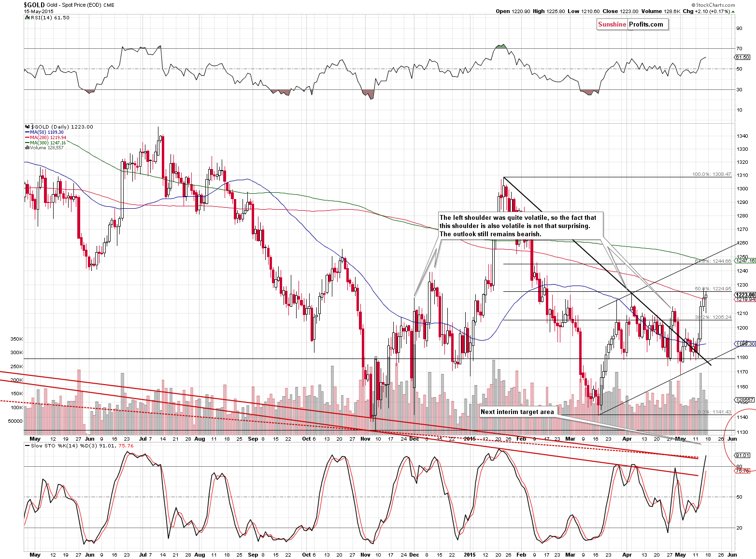Click the 128557 volume tag on axis
Screen dimensions: 756x559
(x=744, y=400)
